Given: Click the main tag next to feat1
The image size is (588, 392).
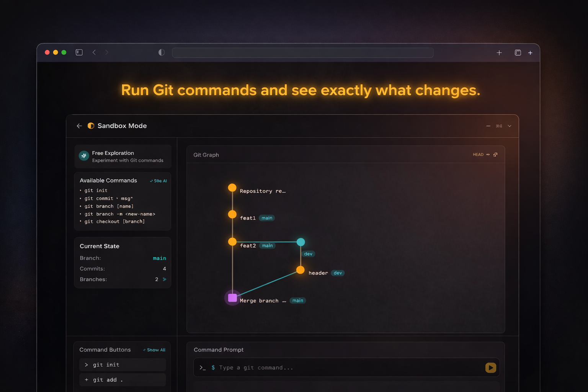Looking at the screenshot, I should coord(267,218).
